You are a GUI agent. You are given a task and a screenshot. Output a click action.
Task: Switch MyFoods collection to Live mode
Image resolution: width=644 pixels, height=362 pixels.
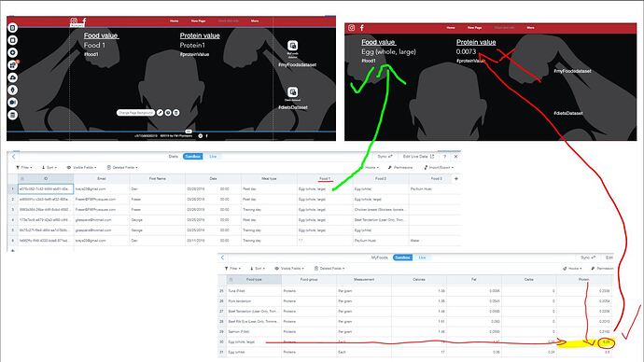tap(422, 258)
